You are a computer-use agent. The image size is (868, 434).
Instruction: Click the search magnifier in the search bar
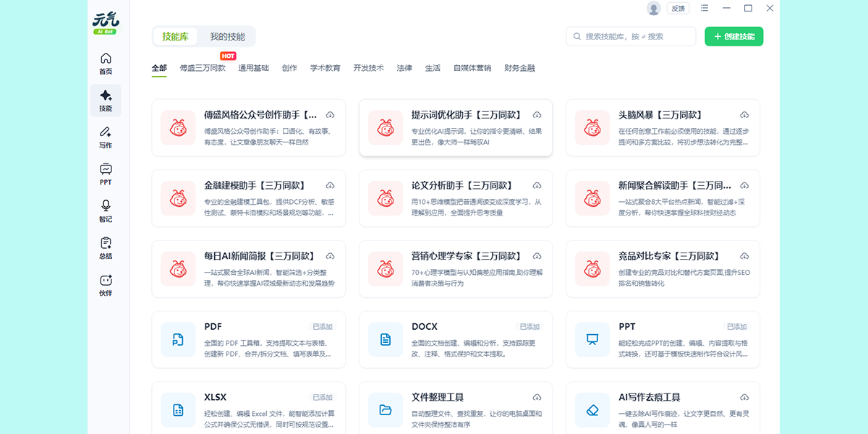576,35
